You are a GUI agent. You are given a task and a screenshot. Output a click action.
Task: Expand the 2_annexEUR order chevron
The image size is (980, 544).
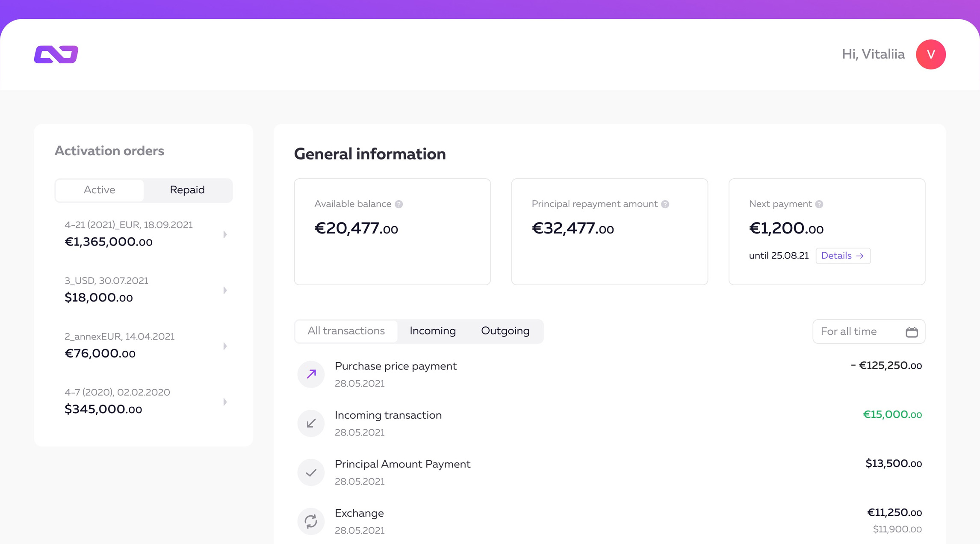point(225,346)
